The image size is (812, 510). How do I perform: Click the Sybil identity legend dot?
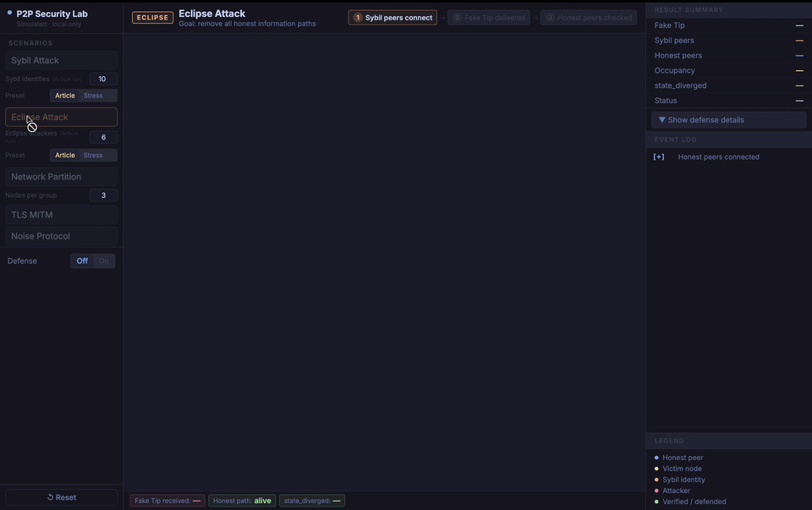656,480
